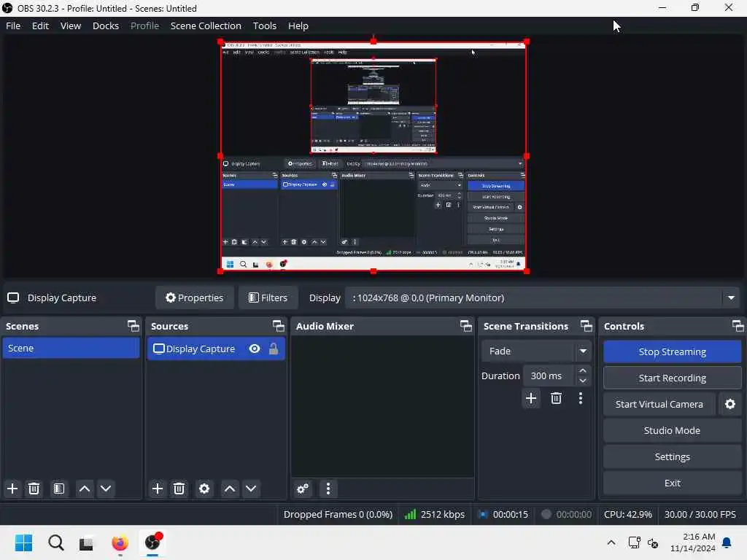Open Task View from taskbar
The height and width of the screenshot is (560, 747).
[x=87, y=542]
